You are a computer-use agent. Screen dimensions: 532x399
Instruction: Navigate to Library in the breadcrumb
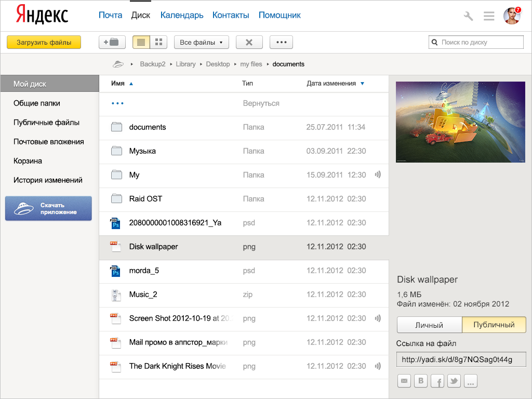(x=185, y=64)
